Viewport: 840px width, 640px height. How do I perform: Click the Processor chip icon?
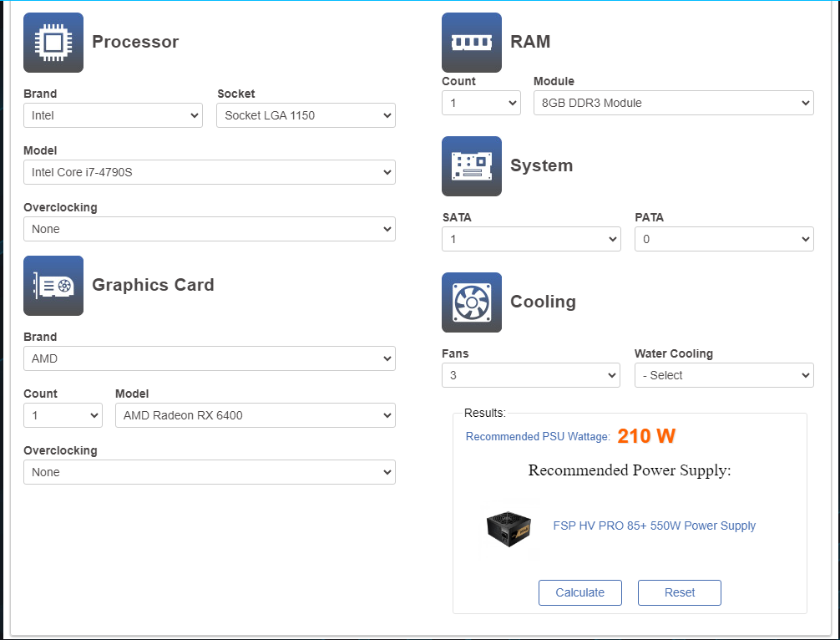[53, 43]
